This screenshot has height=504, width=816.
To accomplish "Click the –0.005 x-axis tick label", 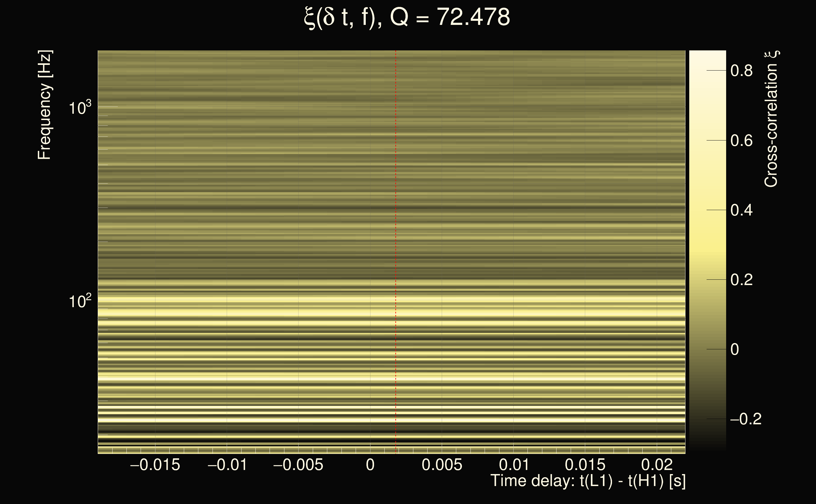I will coord(298,465).
